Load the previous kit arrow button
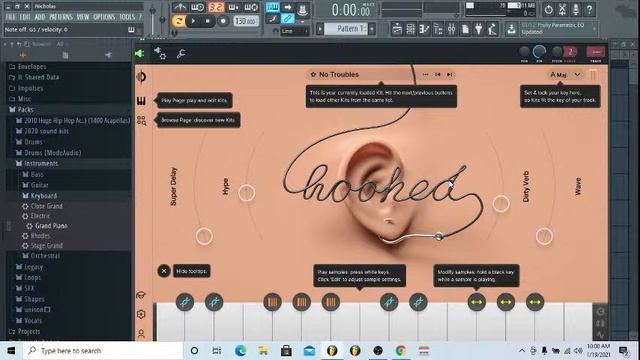640x360 pixels. [438, 74]
